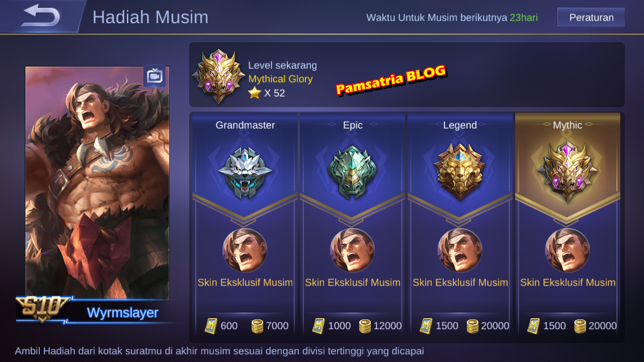Tap the Epic skin reward avatar

(352, 250)
